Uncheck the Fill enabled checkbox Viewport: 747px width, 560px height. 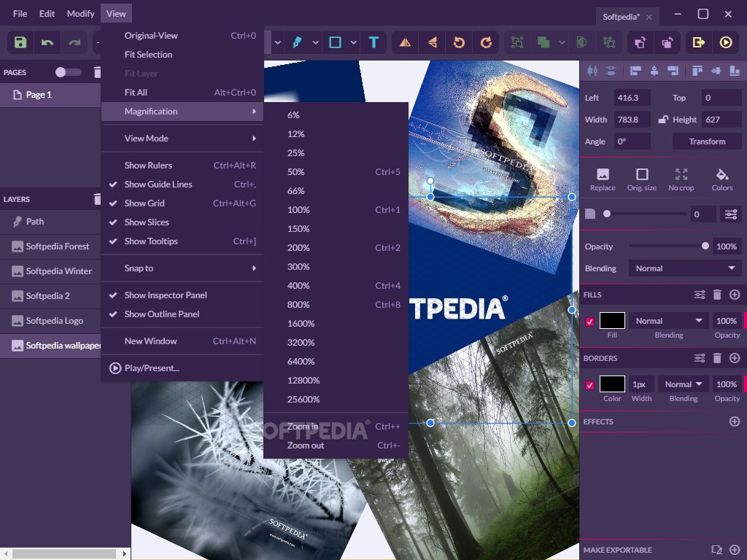tap(589, 322)
